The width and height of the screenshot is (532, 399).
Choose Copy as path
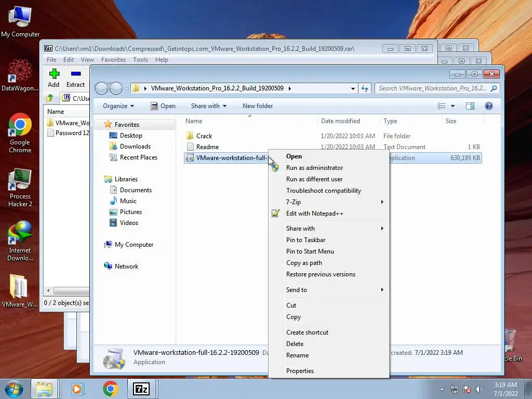pyautogui.click(x=304, y=263)
